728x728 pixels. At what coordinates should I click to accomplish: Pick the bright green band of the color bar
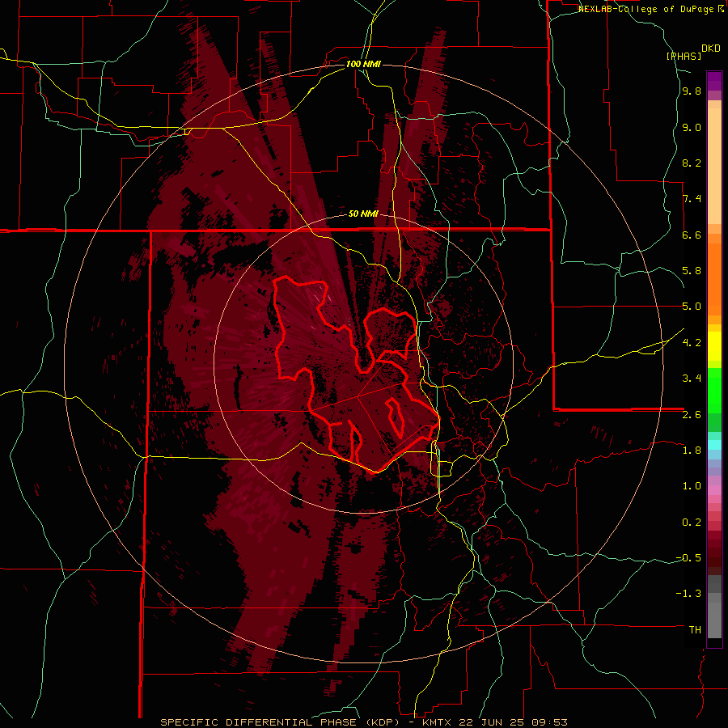click(x=714, y=391)
